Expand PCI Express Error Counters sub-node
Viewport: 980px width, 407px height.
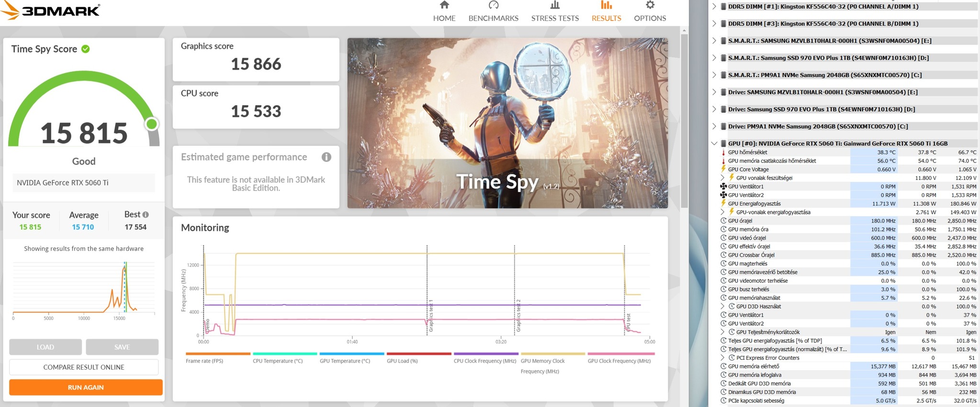(x=723, y=358)
